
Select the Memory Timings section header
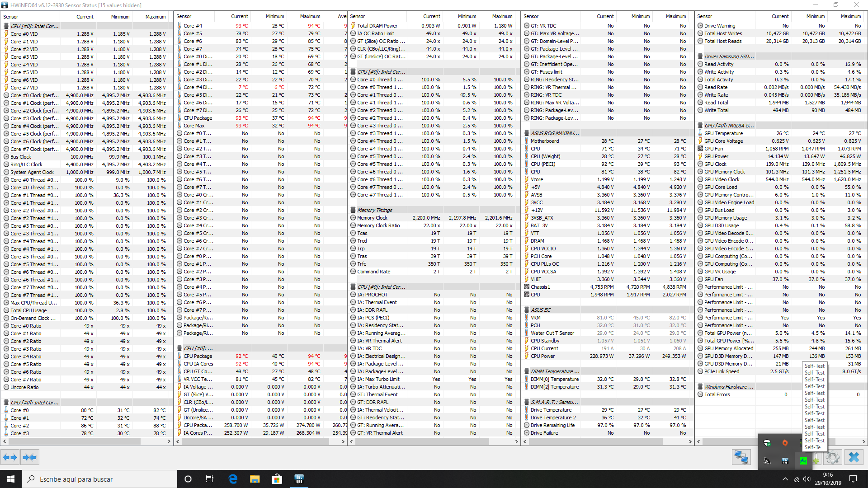point(375,210)
